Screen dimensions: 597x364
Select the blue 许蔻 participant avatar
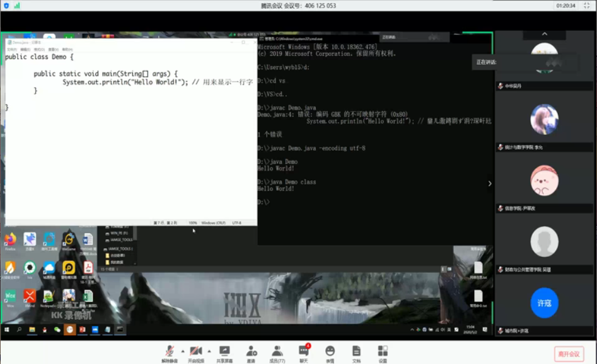544,302
